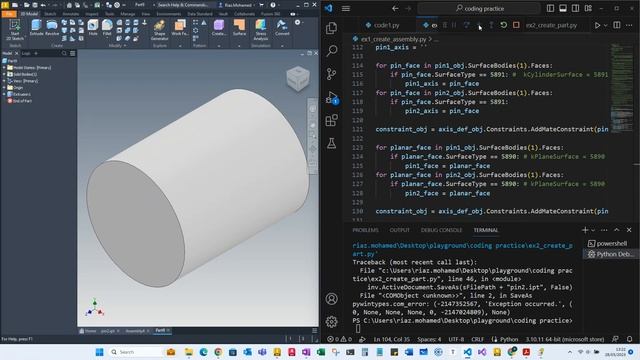Click the UTF-8 encoding indicator
640x360 pixels.
coord(456,339)
